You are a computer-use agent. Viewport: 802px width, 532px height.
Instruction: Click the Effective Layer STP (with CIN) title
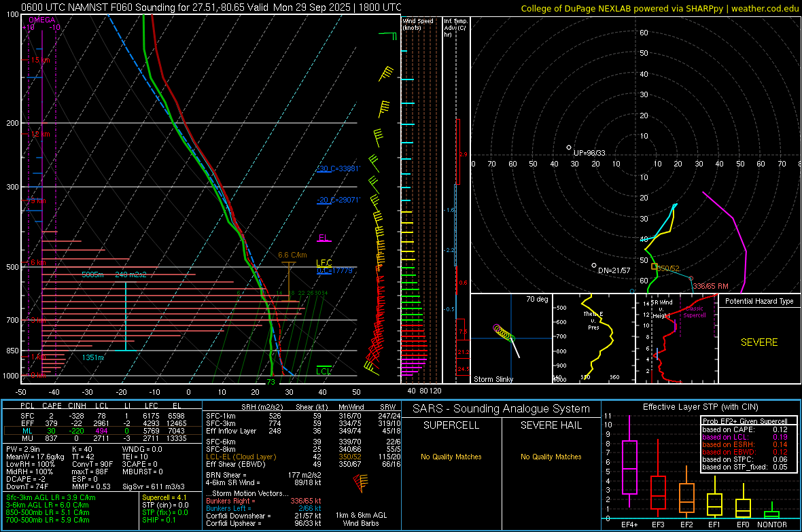[x=700, y=407]
